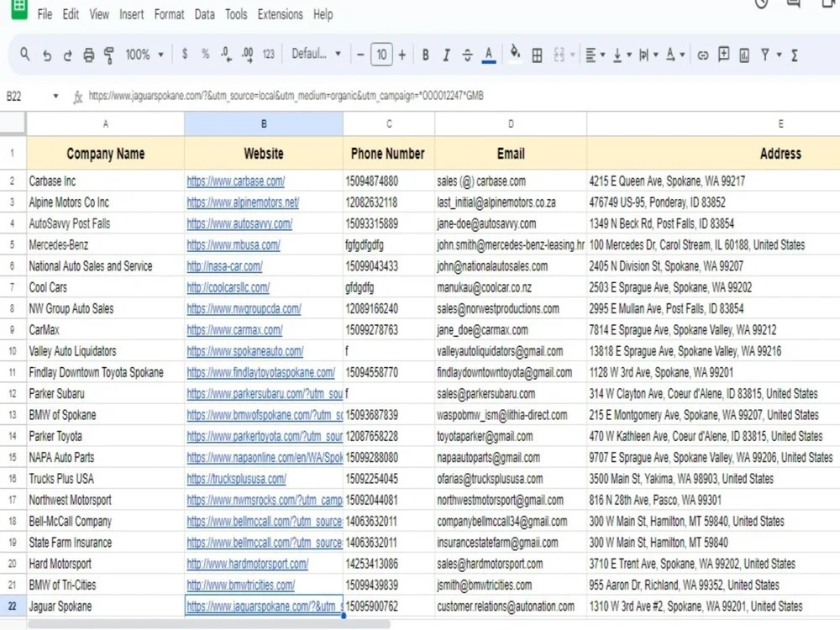Open the Extensions menu

click(x=280, y=13)
